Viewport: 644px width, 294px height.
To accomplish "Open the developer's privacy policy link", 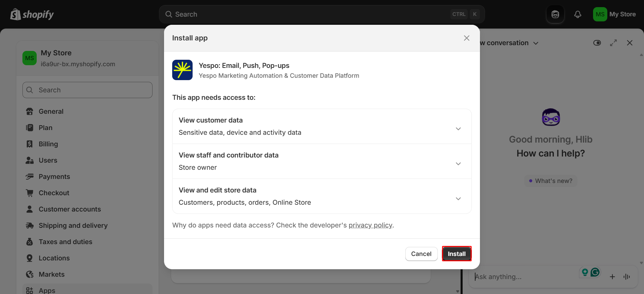I will [x=370, y=225].
